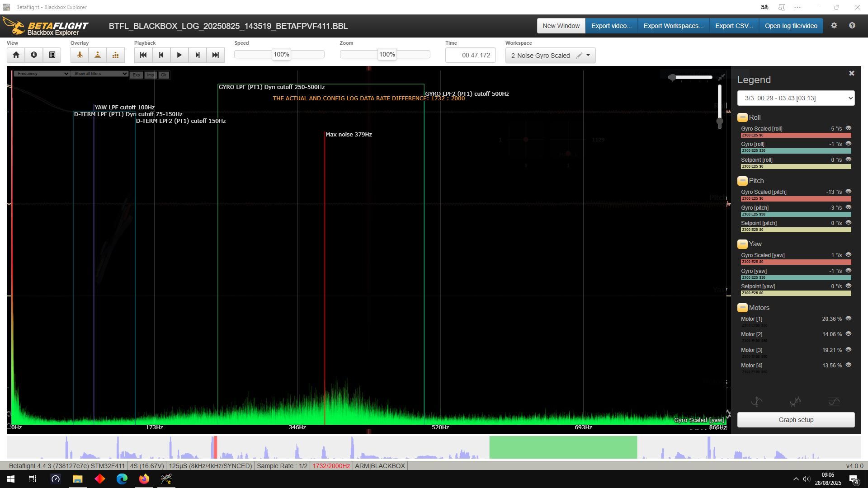Toggle the Motor [1] eye icon
The image size is (868, 488).
(x=848, y=319)
